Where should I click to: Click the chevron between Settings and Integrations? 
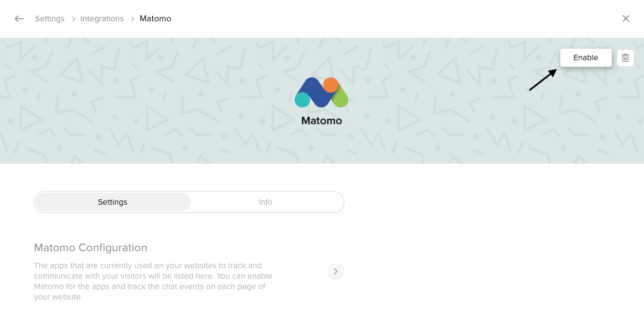[73, 19]
